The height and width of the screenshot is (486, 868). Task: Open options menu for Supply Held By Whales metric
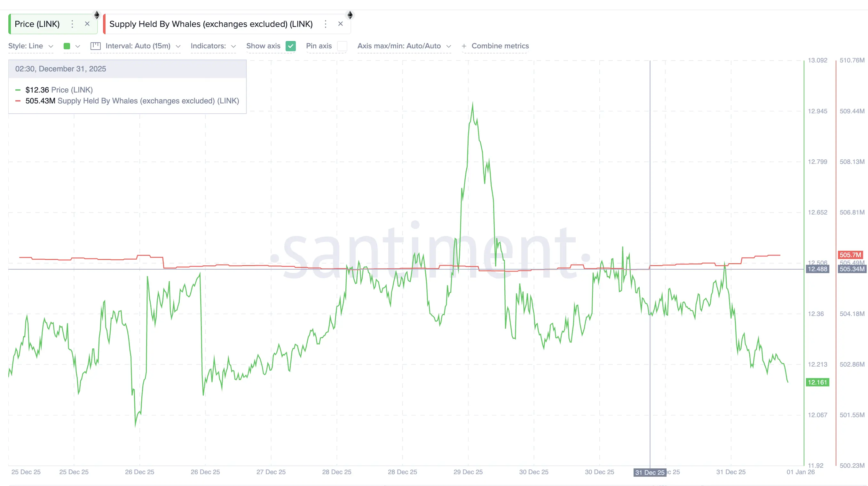326,24
